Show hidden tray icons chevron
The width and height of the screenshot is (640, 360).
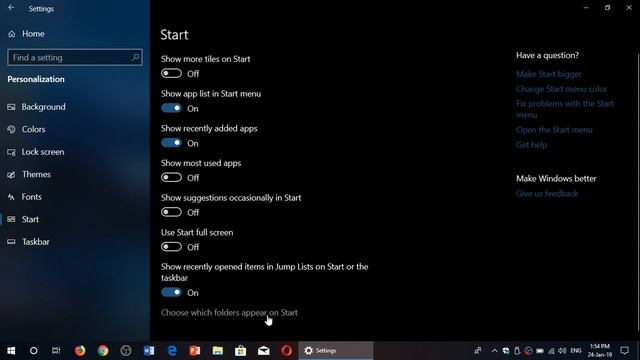494,351
